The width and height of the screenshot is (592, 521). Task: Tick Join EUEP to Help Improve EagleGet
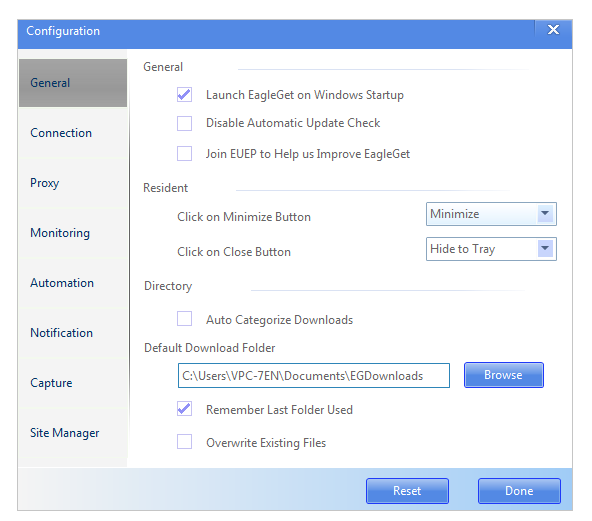tap(184, 154)
